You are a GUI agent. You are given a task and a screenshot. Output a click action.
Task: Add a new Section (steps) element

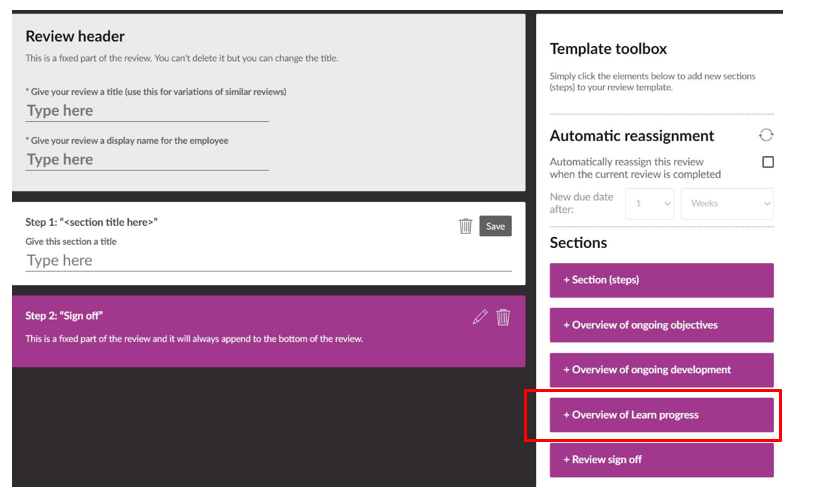click(661, 280)
